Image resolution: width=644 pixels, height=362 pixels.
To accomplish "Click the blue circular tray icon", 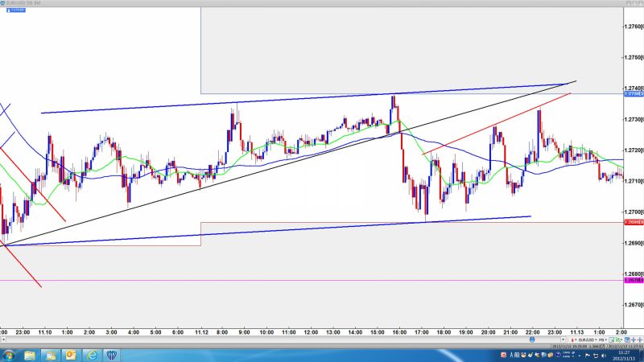I will pyautogui.click(x=558, y=355).
